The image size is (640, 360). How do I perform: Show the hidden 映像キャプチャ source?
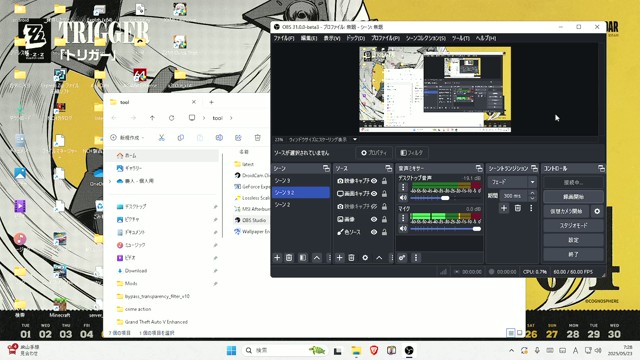point(374,207)
